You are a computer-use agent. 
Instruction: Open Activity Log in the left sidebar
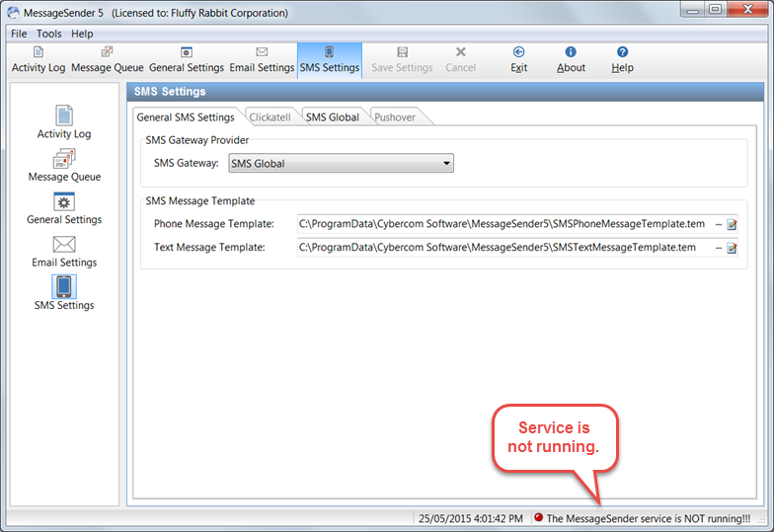pyautogui.click(x=64, y=122)
